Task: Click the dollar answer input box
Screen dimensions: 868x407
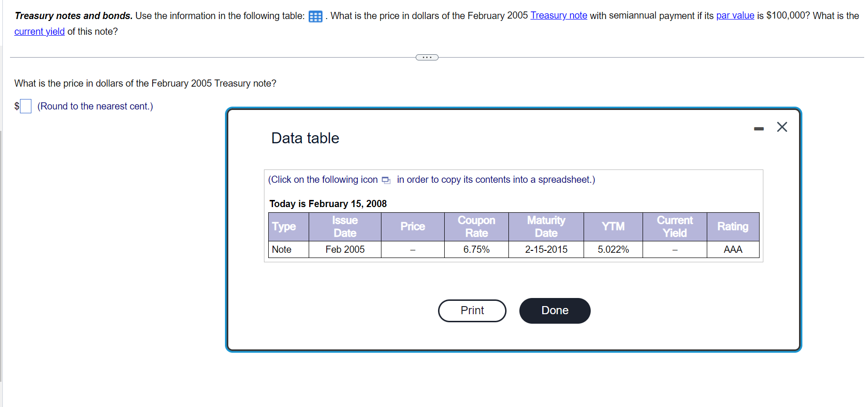Action: 25,106
